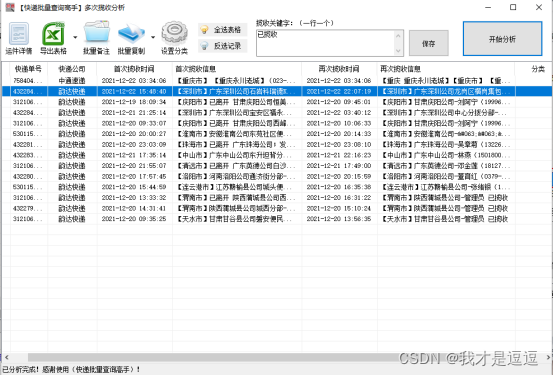554x376 pixels.
Task: Select the cell 2021-12-19 18:09:34
Action: click(x=134, y=102)
